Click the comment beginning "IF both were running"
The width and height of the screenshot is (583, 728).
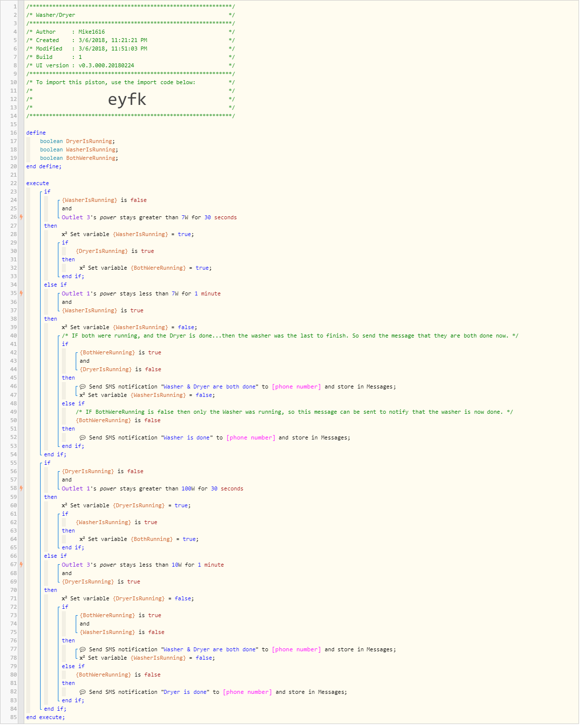(290, 336)
